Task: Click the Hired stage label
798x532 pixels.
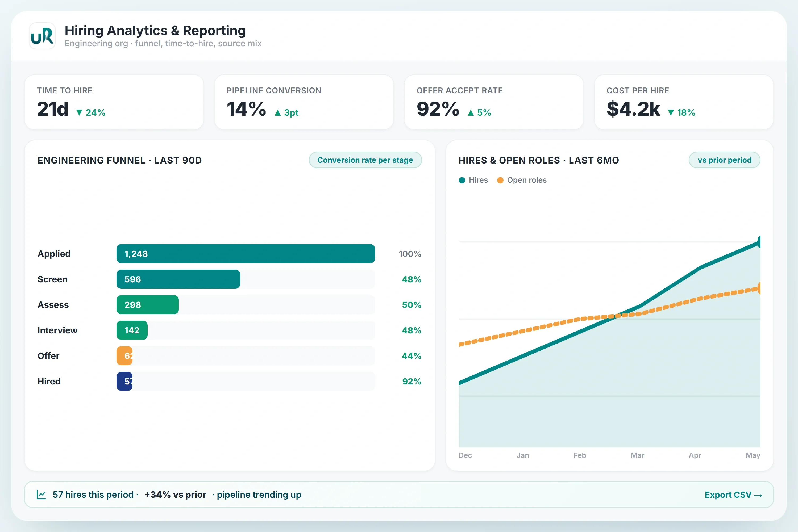Action: tap(49, 381)
